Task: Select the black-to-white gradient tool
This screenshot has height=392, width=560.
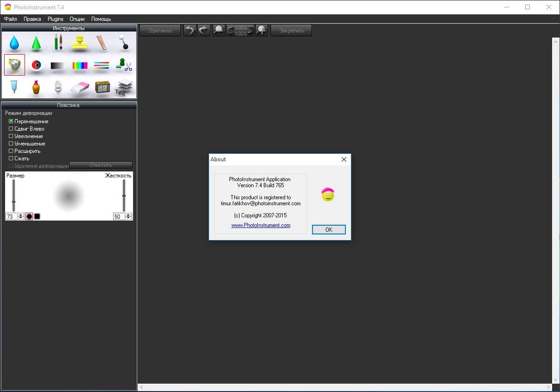Action: point(58,65)
